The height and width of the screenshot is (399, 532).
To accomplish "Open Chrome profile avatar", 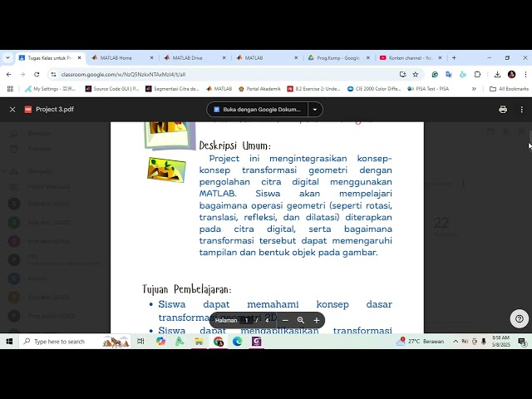I will click(x=512, y=74).
